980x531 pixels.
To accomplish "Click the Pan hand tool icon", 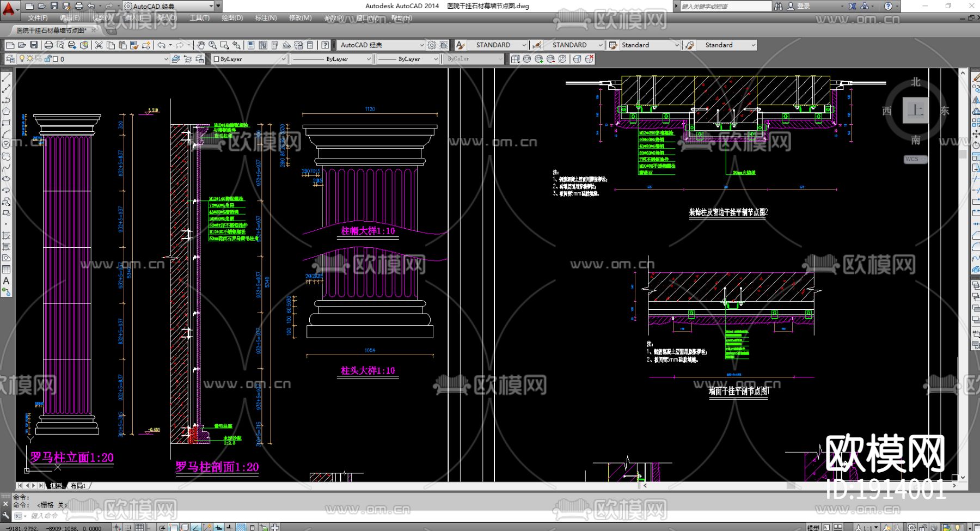I will point(201,45).
